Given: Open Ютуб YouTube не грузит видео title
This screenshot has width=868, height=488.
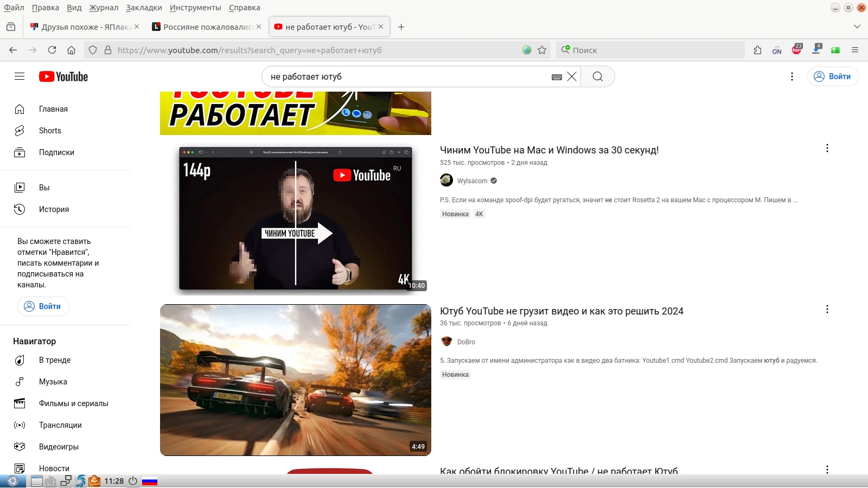Looking at the screenshot, I should pyautogui.click(x=561, y=311).
